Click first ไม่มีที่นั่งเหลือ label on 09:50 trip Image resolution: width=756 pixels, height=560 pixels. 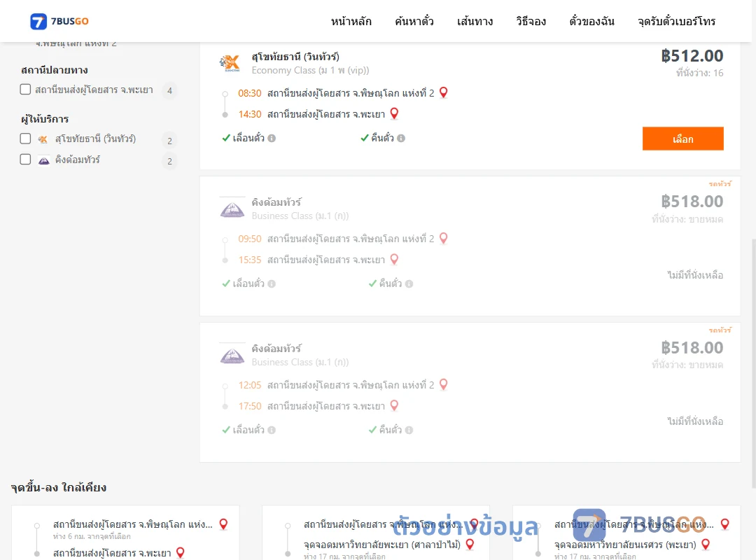coord(695,275)
